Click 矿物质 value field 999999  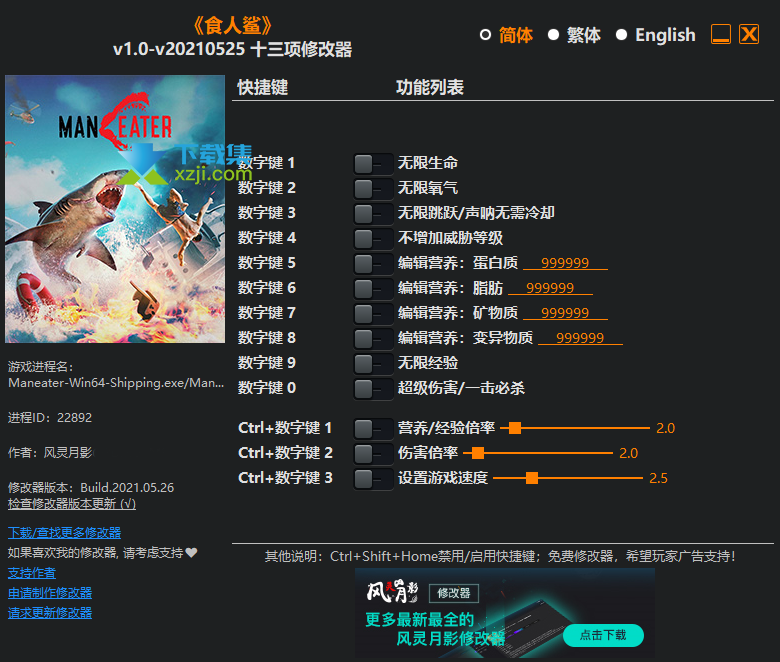tap(565, 313)
